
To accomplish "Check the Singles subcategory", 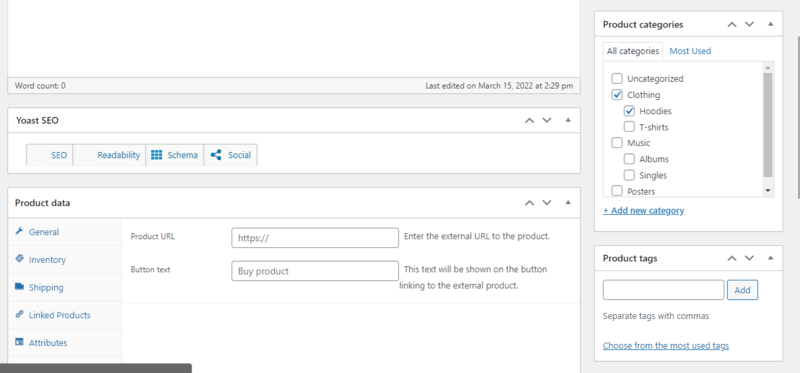I will tap(629, 175).
